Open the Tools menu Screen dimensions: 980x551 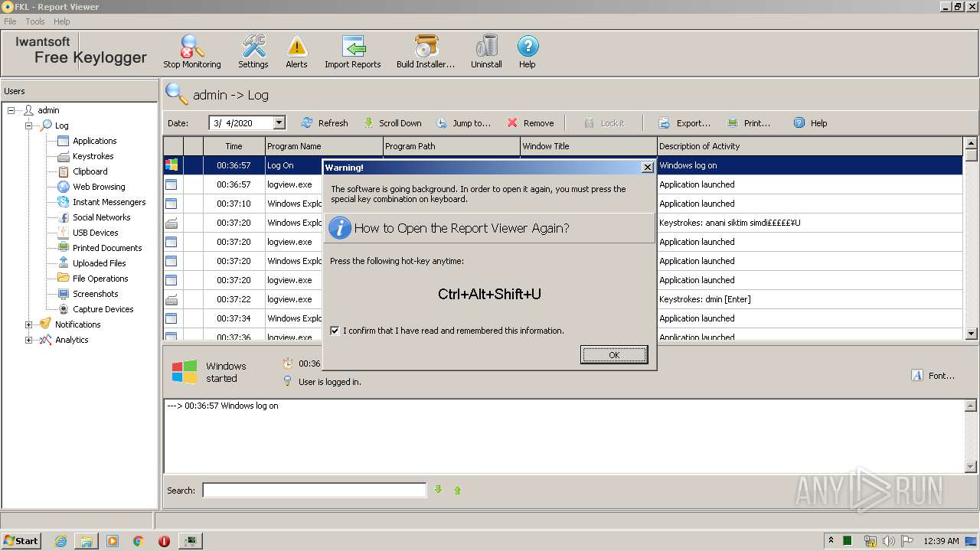tap(35, 21)
